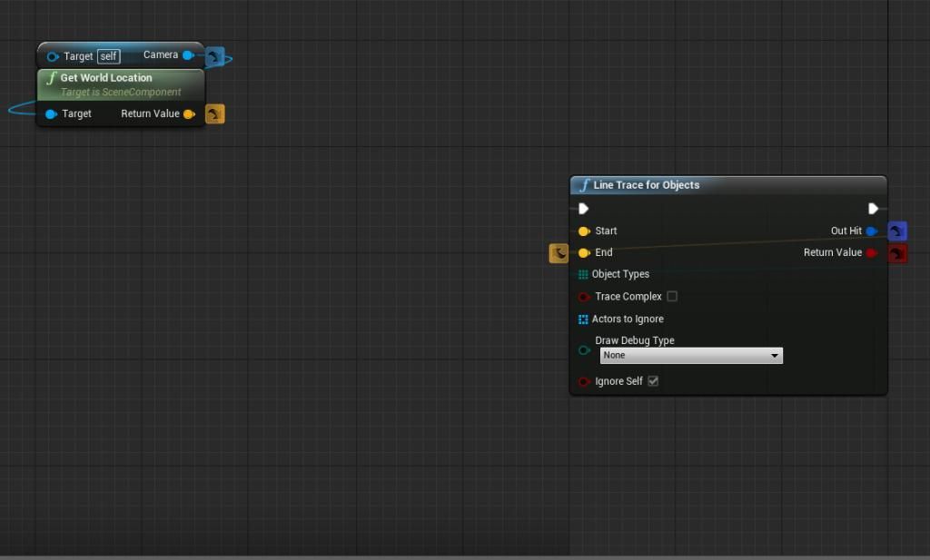This screenshot has width=930, height=560.
Task: Click the Actors to Ignore array pin icon
Action: (583, 319)
